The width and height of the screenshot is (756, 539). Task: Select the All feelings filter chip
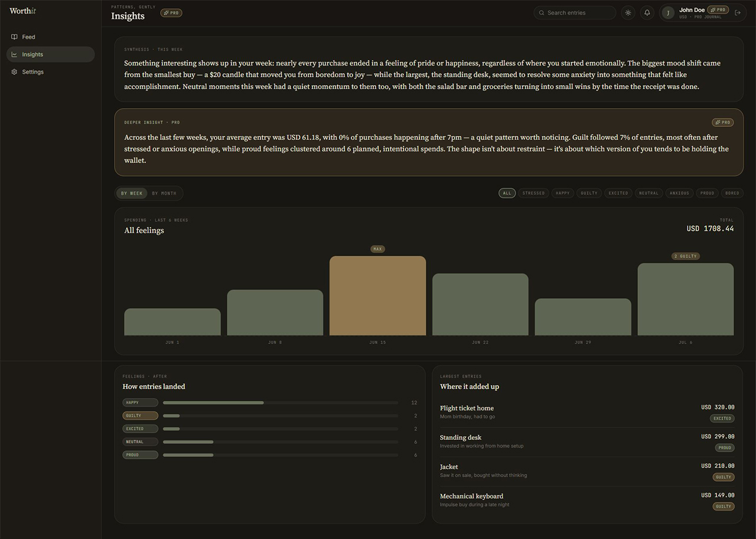pyautogui.click(x=507, y=193)
